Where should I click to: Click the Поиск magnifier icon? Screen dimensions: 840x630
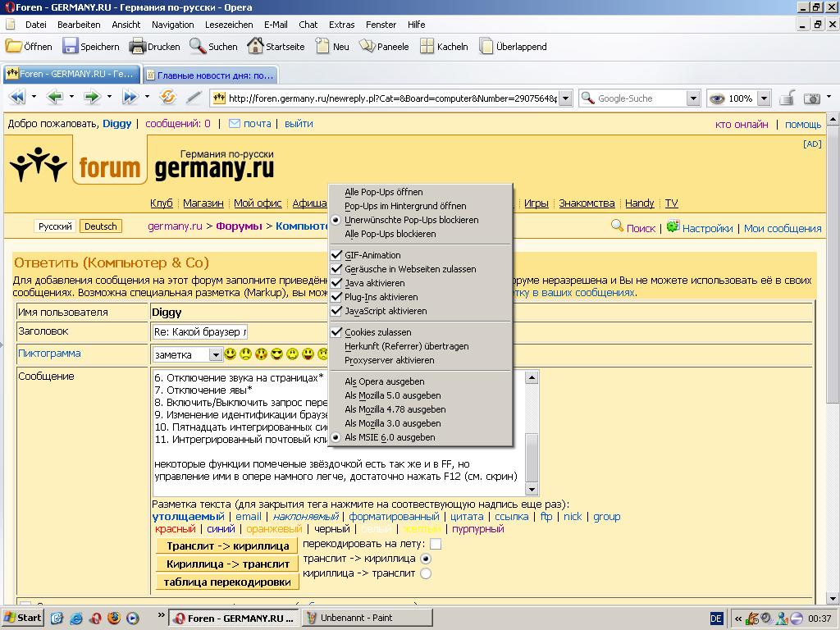(x=617, y=226)
